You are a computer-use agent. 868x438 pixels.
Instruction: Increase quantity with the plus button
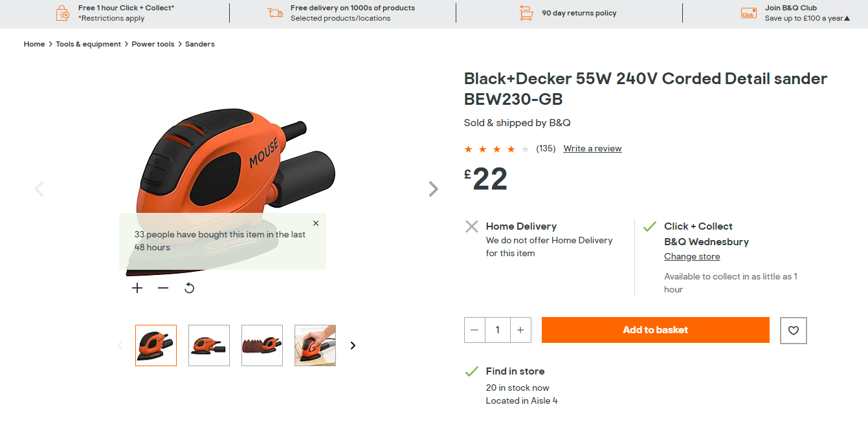point(520,330)
